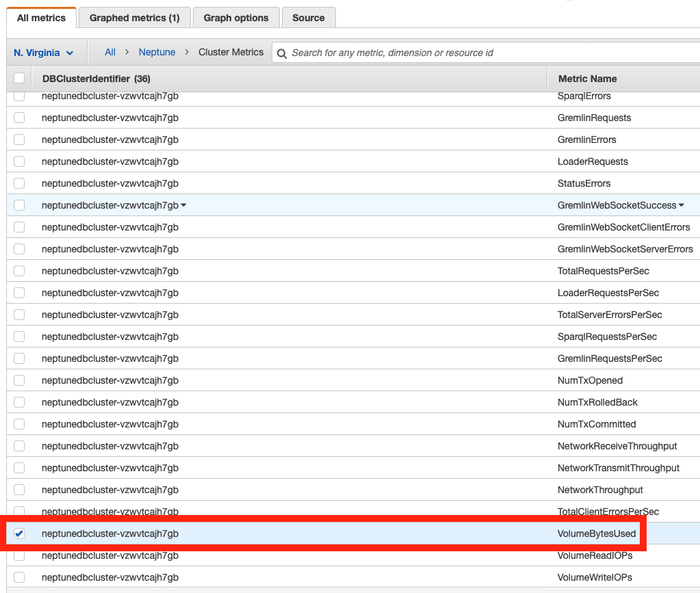This screenshot has height=593, width=700.
Task: Check the VolumeWriteIOPs row checkbox
Action: click(x=19, y=577)
